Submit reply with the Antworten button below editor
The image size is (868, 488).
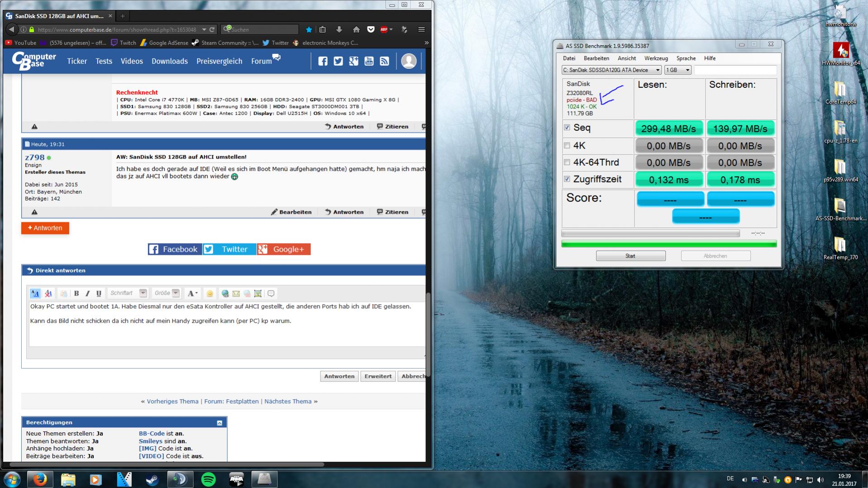click(x=339, y=376)
